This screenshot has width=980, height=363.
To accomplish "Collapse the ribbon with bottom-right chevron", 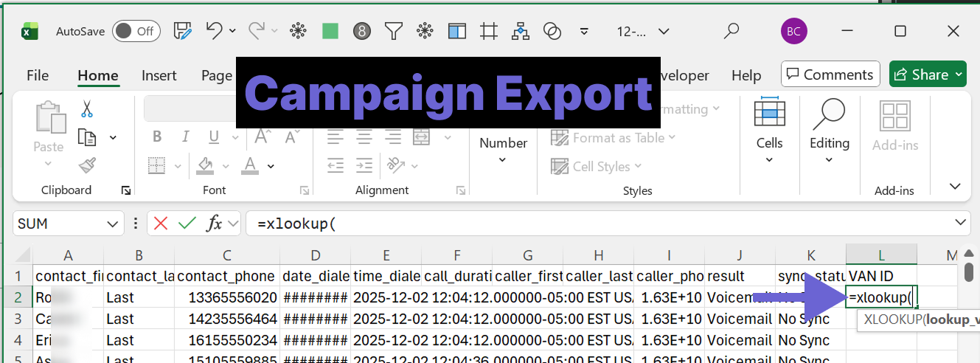I will 956,186.
